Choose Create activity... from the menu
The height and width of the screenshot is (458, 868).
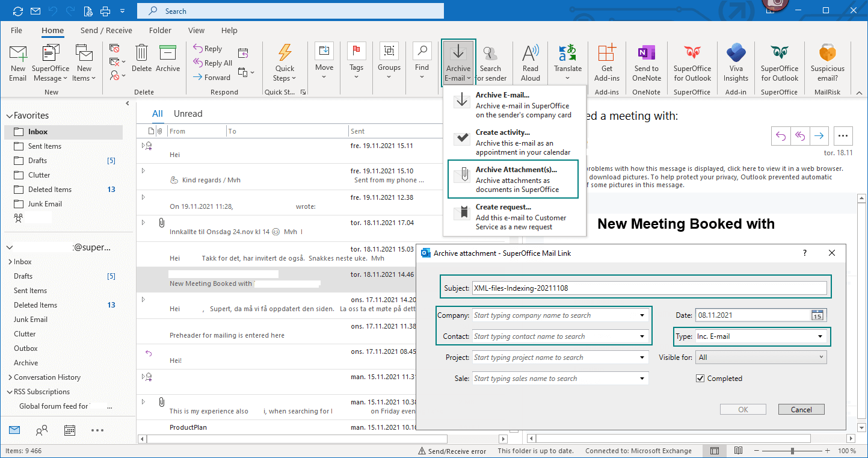pos(514,142)
